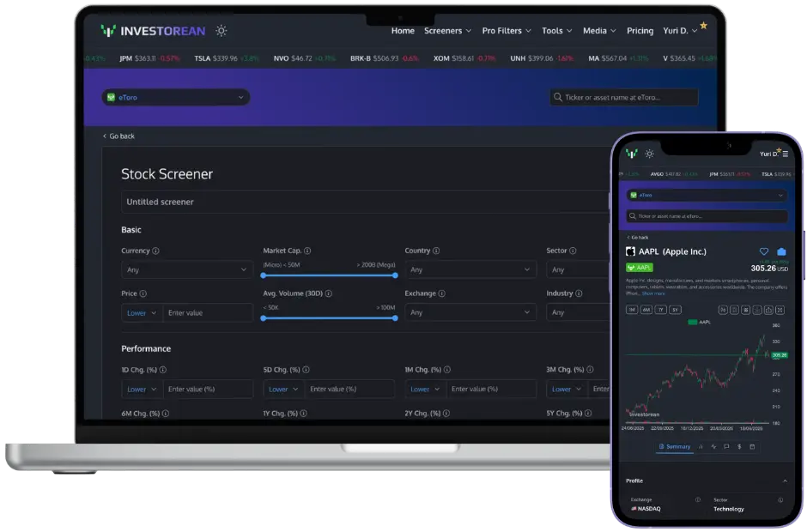Open the hamburger menu on the phone
The height and width of the screenshot is (532, 807).
(x=786, y=154)
